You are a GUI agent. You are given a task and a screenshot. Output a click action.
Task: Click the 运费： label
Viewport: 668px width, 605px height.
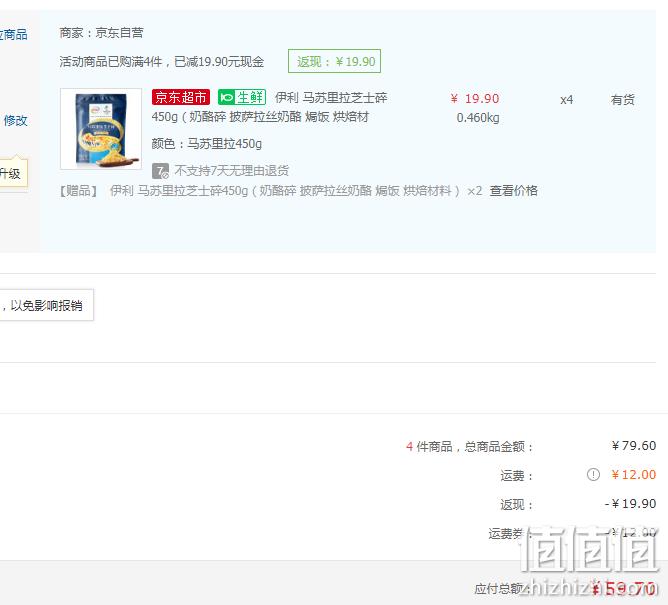tap(517, 475)
